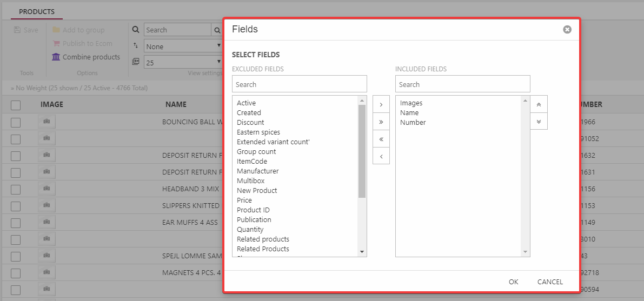Image resolution: width=644 pixels, height=301 pixels.
Task: Check the box for HEADBAND 3 MIX row
Action: pyautogui.click(x=16, y=190)
